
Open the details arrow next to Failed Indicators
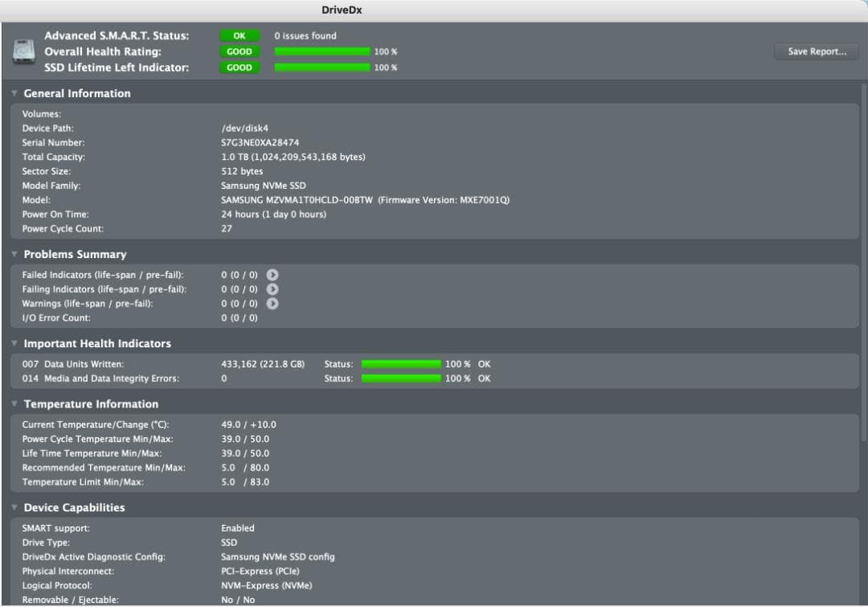pos(272,274)
